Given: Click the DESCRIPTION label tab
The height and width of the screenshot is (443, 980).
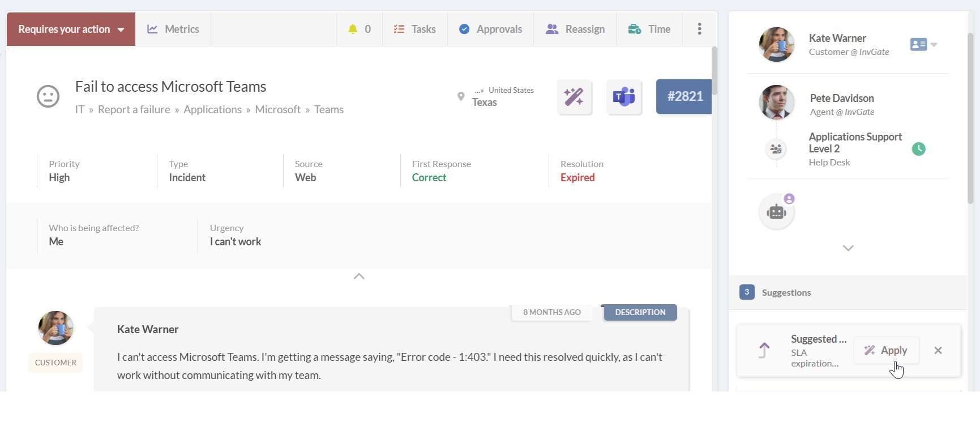Looking at the screenshot, I should [x=640, y=312].
